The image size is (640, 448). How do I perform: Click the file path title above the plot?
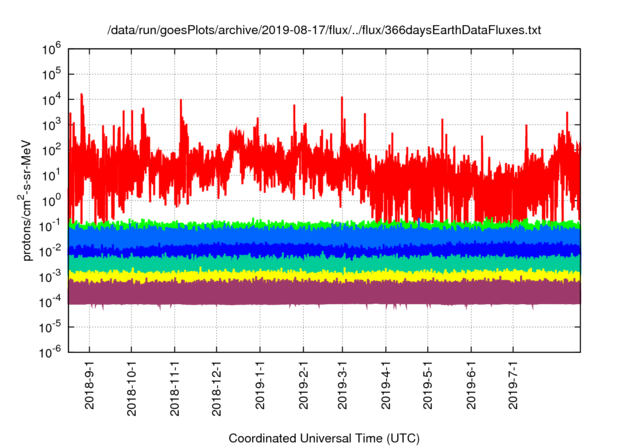pyautogui.click(x=324, y=30)
